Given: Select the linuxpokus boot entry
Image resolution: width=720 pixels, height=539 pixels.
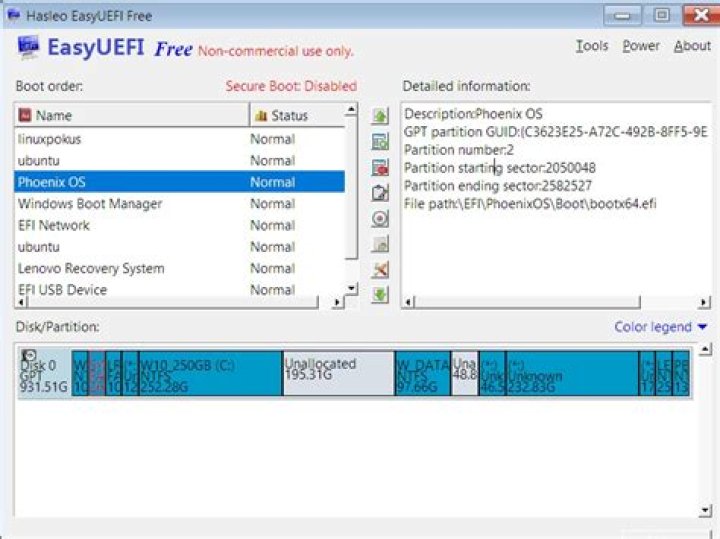Looking at the screenshot, I should click(180, 139).
